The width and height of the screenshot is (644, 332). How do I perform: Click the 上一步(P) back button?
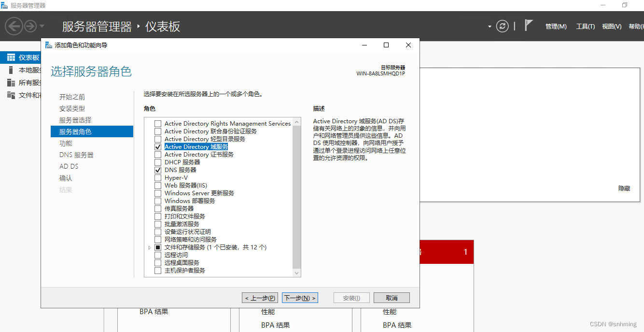click(260, 298)
